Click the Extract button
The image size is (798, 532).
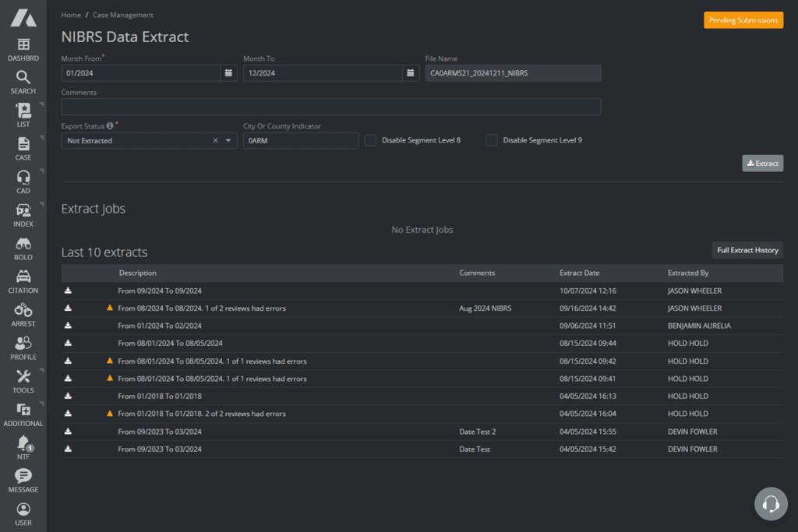762,163
